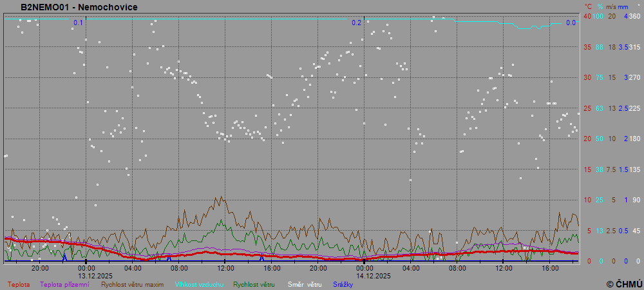Image resolution: width=644 pixels, height=290 pixels.
Task: Select the red Teplota legend label
Action: point(19,284)
